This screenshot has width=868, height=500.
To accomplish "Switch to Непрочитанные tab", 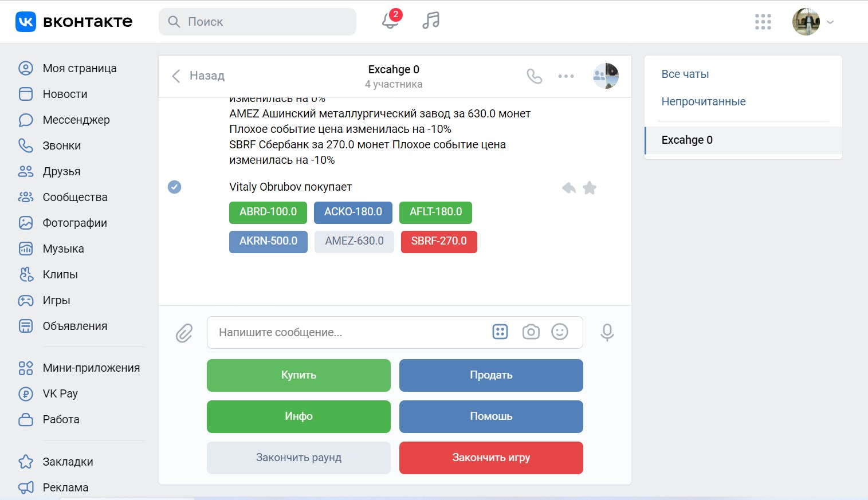I will pyautogui.click(x=704, y=101).
